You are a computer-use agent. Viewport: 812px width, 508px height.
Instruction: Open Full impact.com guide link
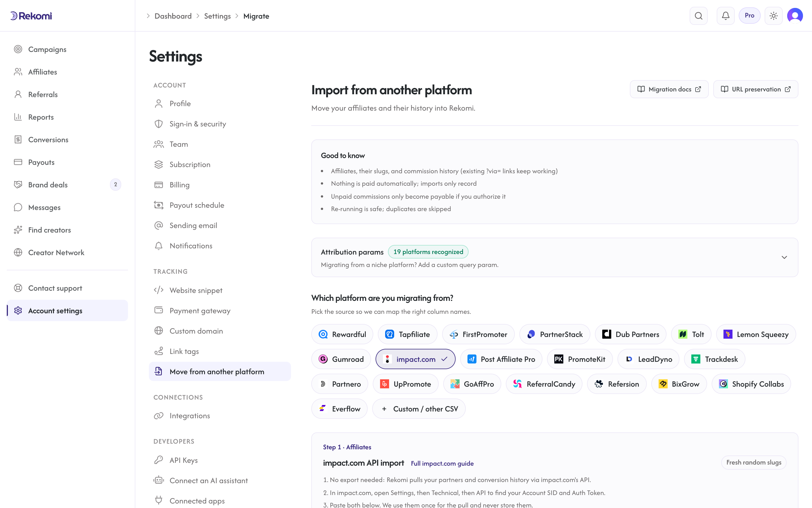tap(442, 463)
